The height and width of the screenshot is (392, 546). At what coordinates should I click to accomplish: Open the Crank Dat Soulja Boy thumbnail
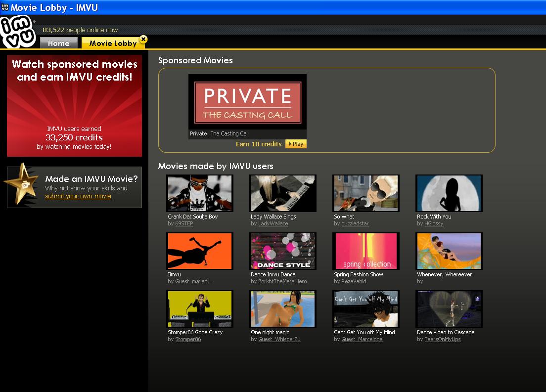(x=199, y=193)
